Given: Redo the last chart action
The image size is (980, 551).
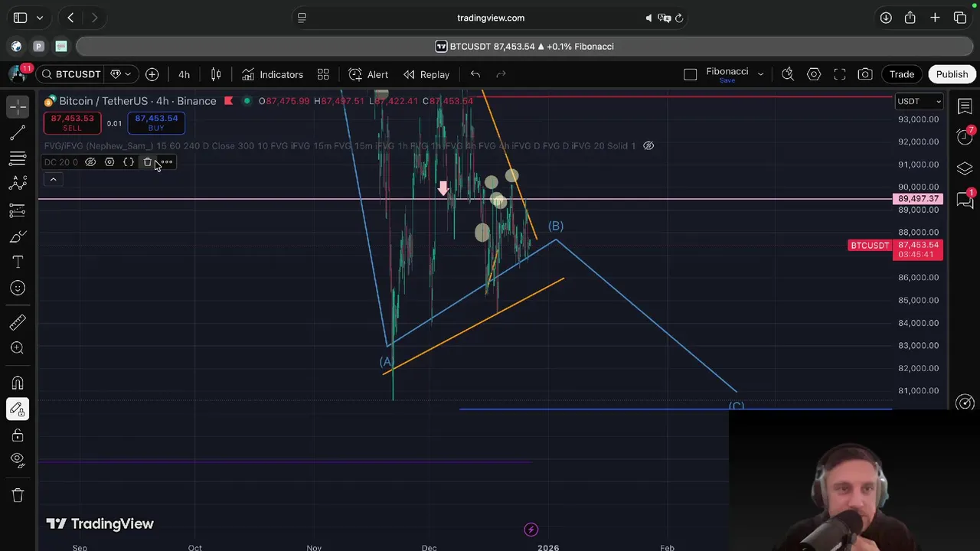Looking at the screenshot, I should click(x=501, y=74).
